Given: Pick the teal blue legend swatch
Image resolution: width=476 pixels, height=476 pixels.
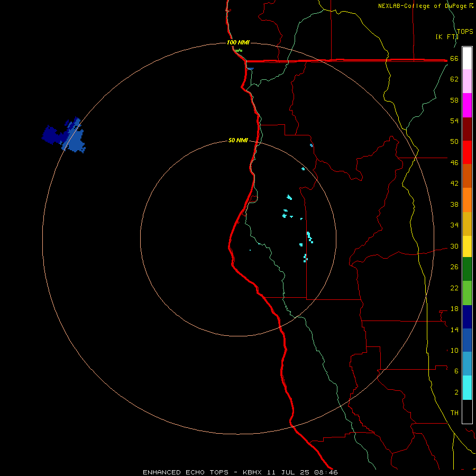Looking at the screenshot, I should (x=467, y=364).
